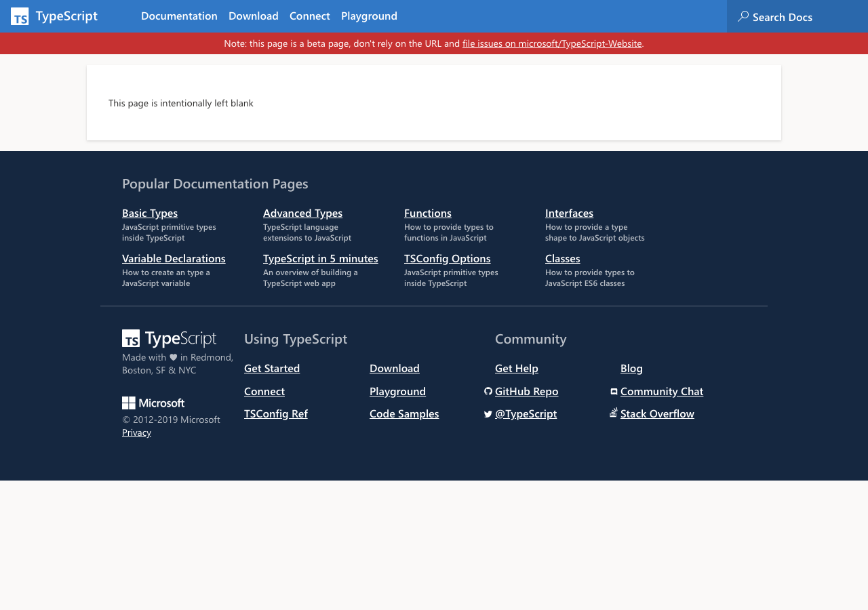Open the GitHub Repo link
This screenshot has height=610, width=868.
pos(527,391)
